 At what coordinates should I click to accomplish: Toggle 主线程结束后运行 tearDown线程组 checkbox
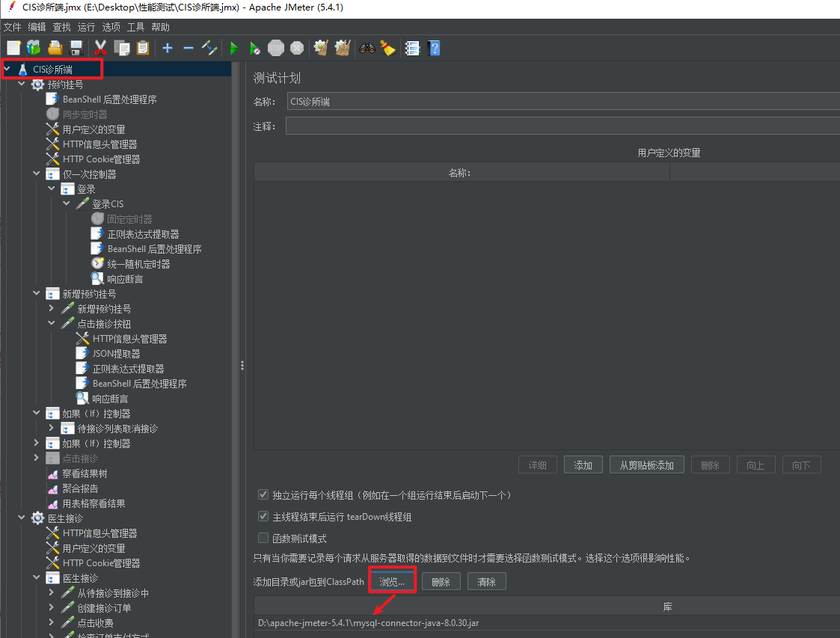click(x=263, y=516)
